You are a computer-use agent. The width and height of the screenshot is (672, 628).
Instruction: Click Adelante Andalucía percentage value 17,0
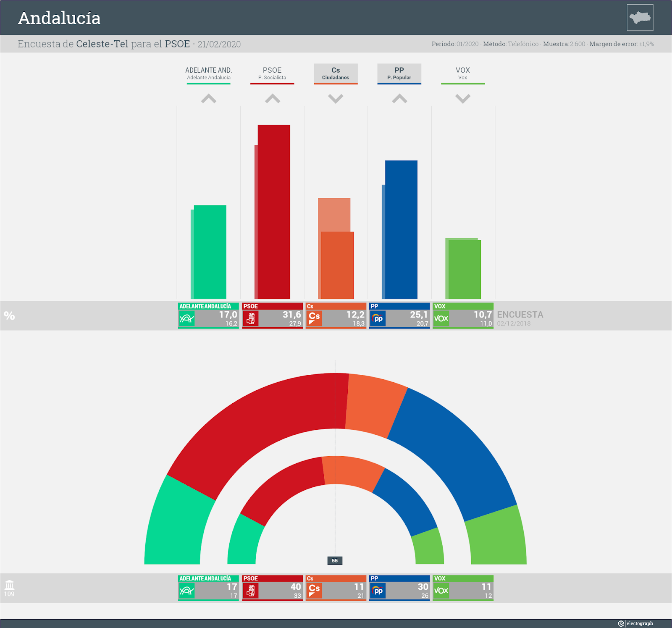pyautogui.click(x=228, y=315)
